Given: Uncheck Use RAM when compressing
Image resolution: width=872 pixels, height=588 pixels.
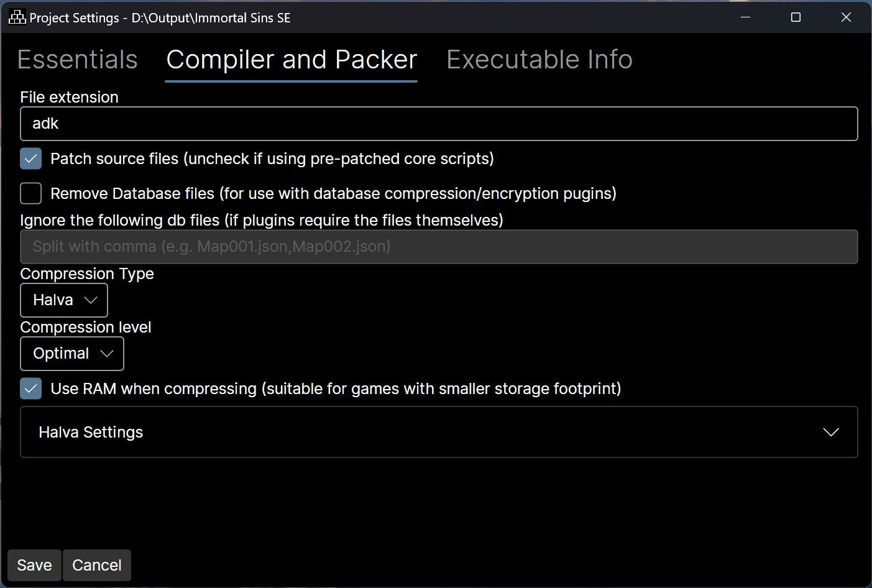Looking at the screenshot, I should 31,388.
